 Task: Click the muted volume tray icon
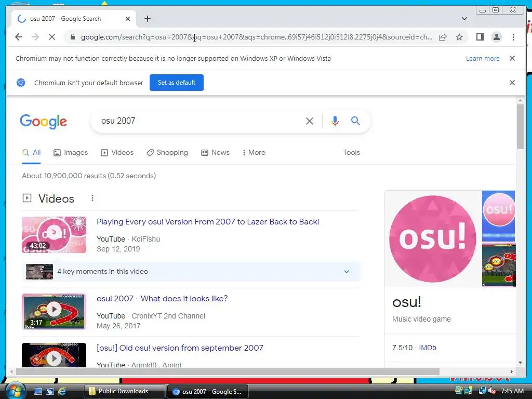[x=491, y=391]
